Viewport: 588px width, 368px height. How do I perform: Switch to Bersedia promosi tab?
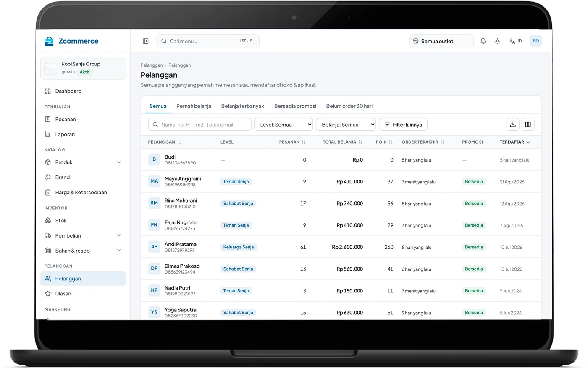click(x=295, y=106)
